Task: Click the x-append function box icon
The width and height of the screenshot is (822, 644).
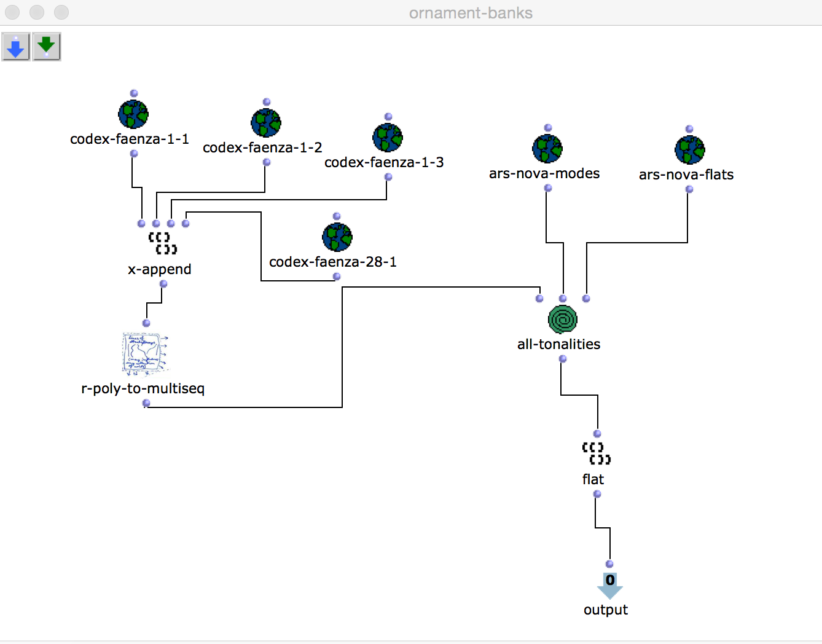Action: (x=163, y=243)
